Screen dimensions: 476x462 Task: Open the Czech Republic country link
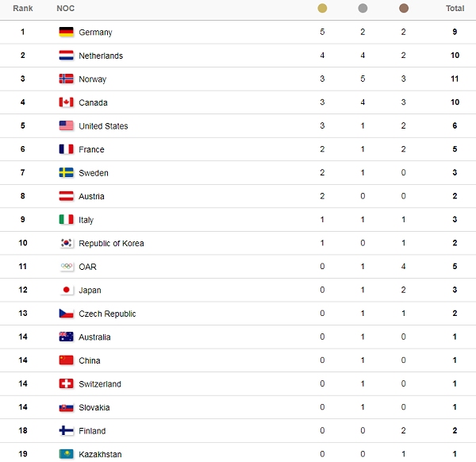(x=107, y=314)
